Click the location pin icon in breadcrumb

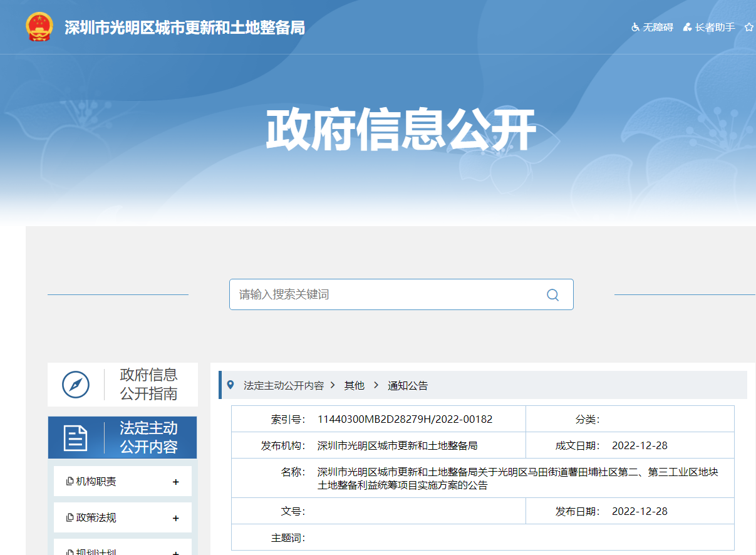point(230,385)
